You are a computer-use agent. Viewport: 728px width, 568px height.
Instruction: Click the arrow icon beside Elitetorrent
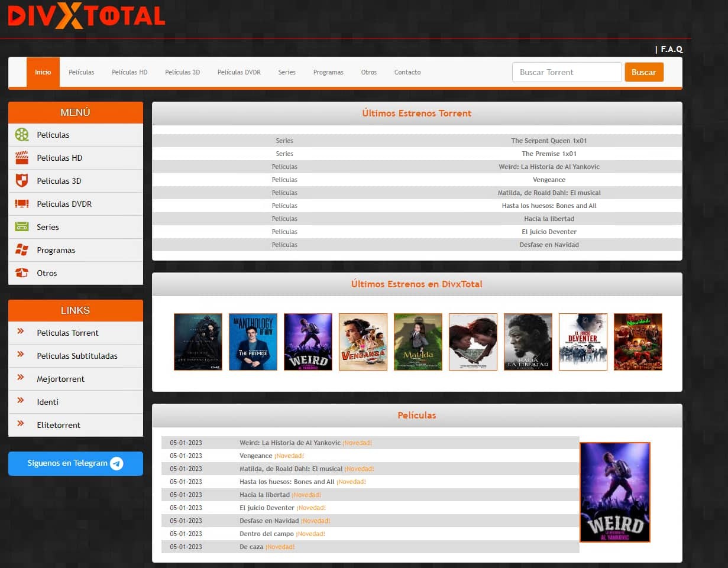tap(21, 424)
